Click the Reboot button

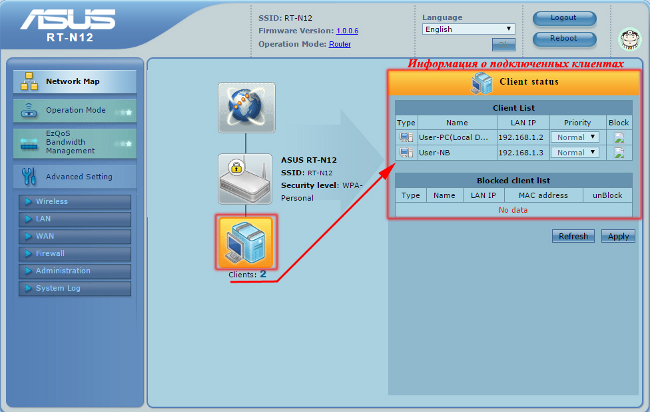564,39
